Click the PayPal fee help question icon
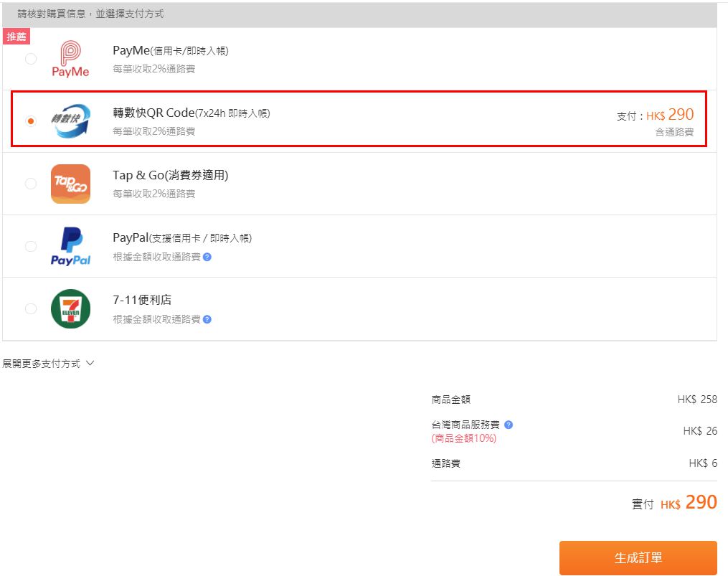The width and height of the screenshot is (728, 576). click(207, 257)
